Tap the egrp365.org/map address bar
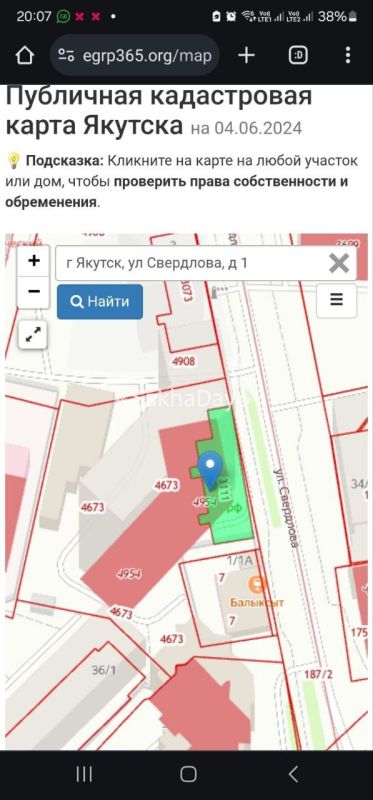Image resolution: width=373 pixels, height=800 pixels. click(x=135, y=55)
